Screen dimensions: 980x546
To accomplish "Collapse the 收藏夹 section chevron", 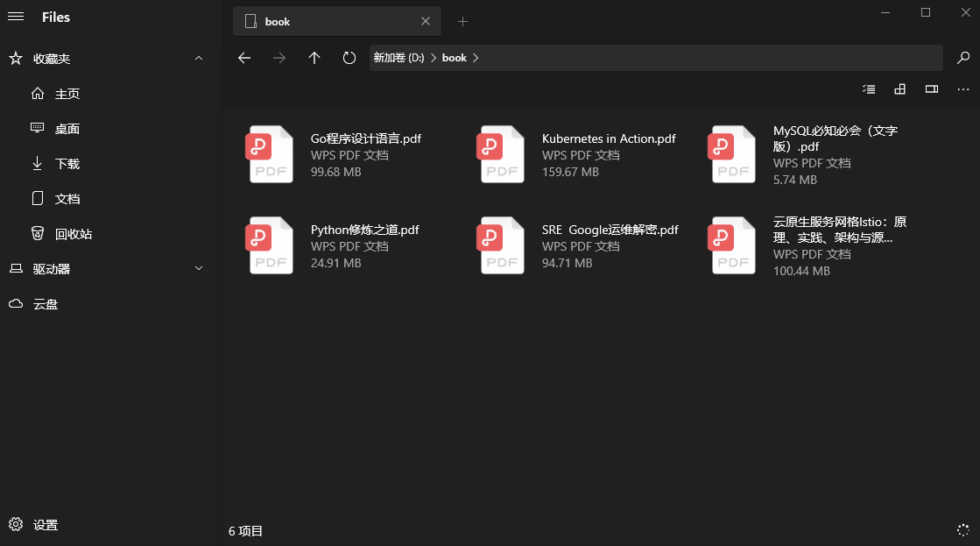I will point(199,58).
